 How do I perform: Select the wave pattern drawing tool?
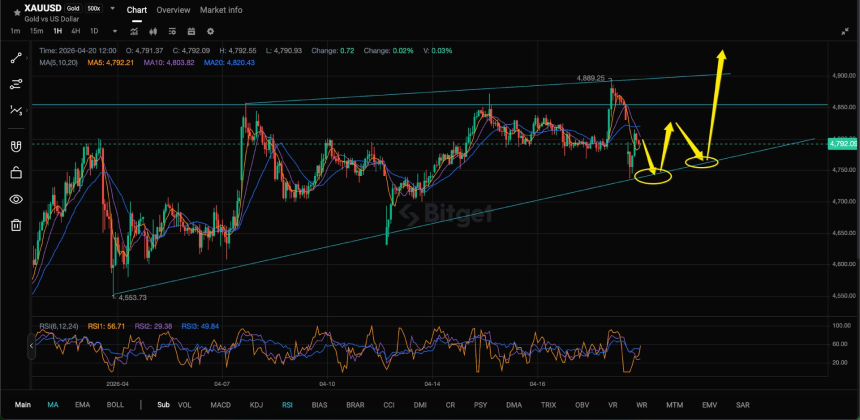coord(16,110)
